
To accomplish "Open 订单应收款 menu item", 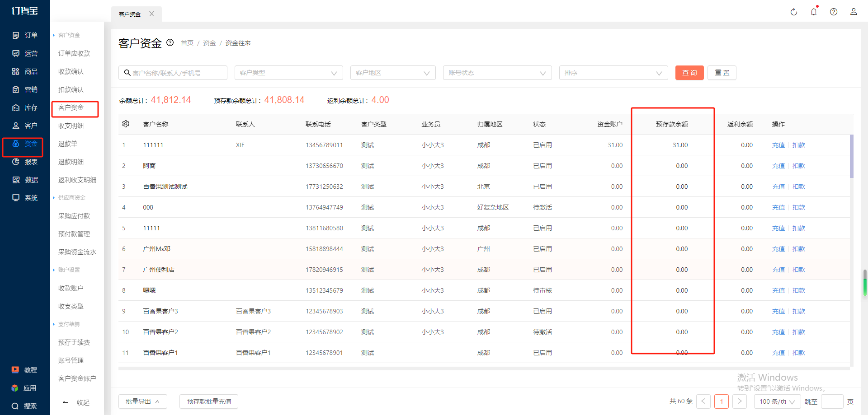I will click(74, 53).
